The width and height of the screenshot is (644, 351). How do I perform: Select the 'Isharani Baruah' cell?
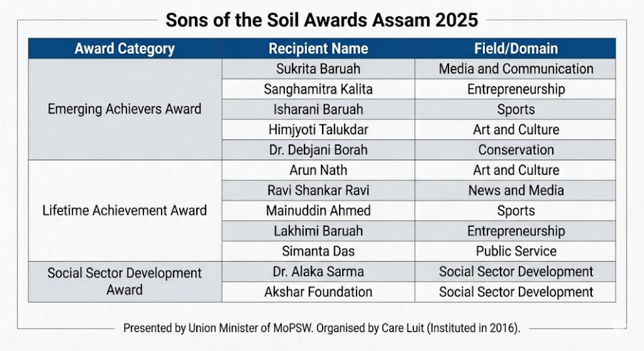click(x=318, y=109)
